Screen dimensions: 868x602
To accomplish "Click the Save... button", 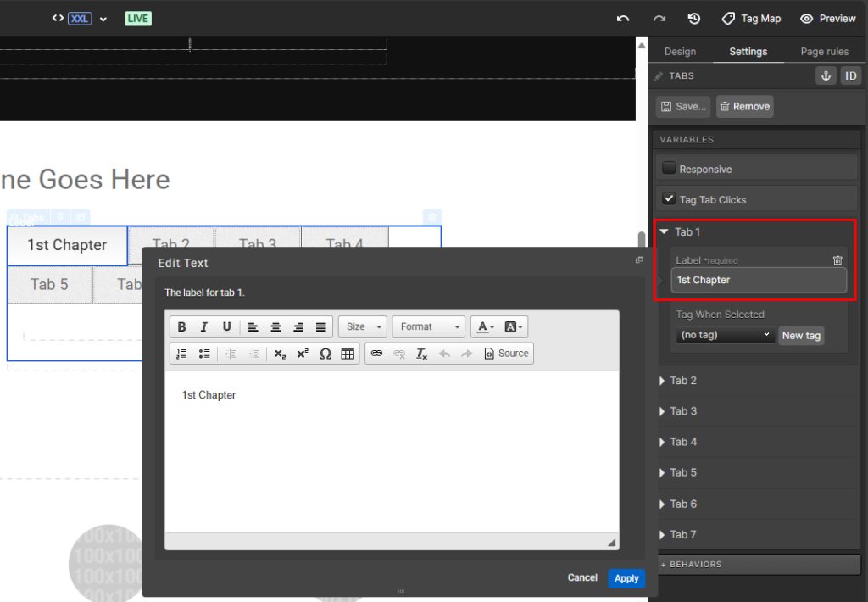I will (x=683, y=106).
